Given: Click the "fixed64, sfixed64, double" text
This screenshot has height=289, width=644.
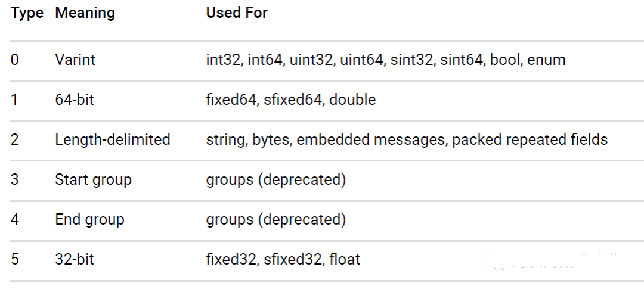Looking at the screenshot, I should 291,100.
